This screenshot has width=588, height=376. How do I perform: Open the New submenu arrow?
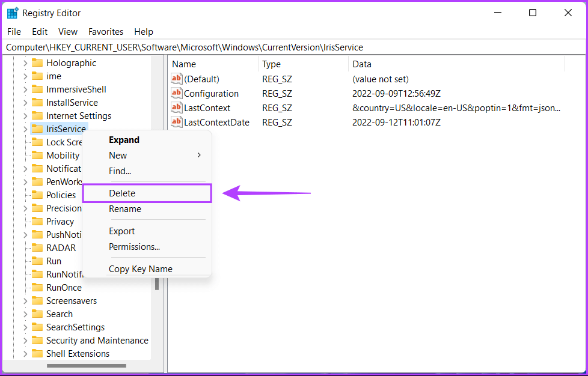[199, 156]
